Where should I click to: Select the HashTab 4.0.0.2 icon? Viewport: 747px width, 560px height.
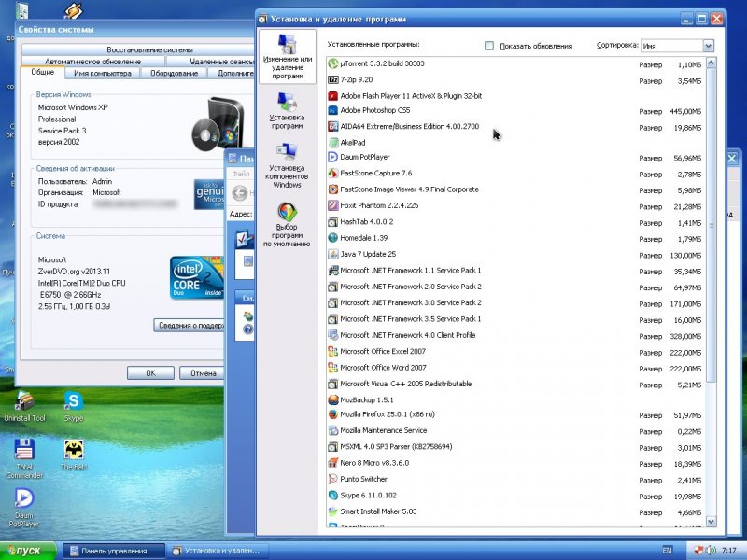click(333, 221)
